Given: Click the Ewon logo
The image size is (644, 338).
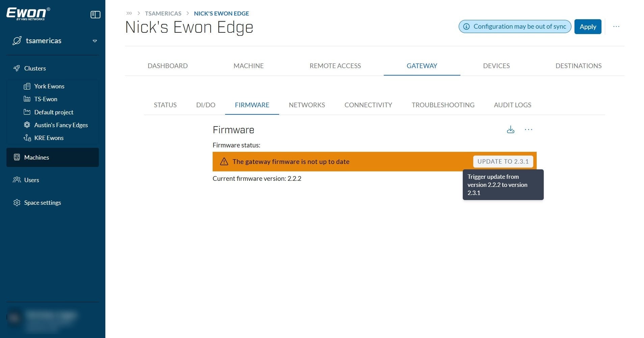Looking at the screenshot, I should click(x=28, y=14).
